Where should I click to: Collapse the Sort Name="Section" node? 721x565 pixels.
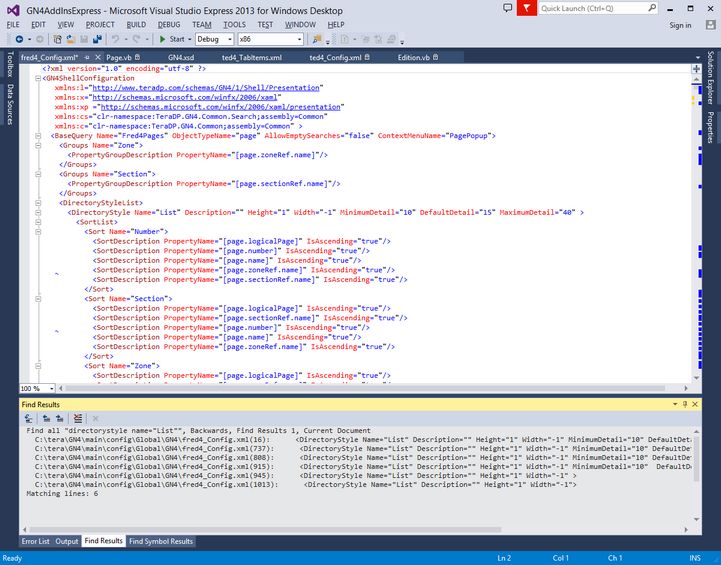pyautogui.click(x=38, y=299)
